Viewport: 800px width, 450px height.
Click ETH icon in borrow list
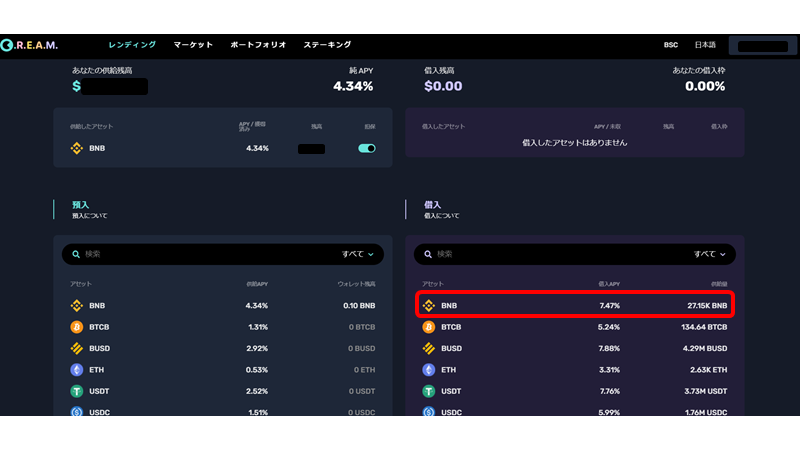(x=429, y=370)
